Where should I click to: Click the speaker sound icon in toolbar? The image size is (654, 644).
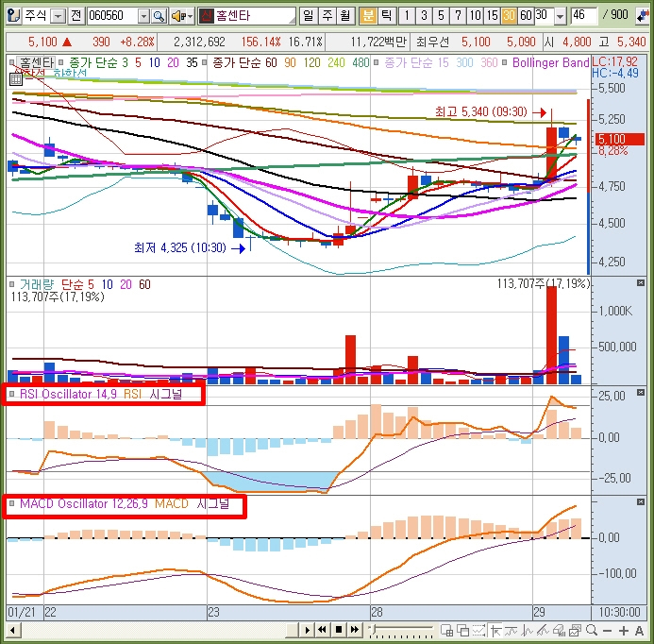177,16
